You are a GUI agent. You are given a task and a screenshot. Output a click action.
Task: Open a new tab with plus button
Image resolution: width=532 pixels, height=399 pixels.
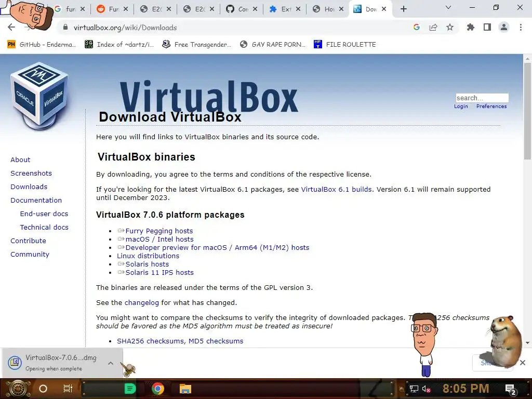coord(403,9)
